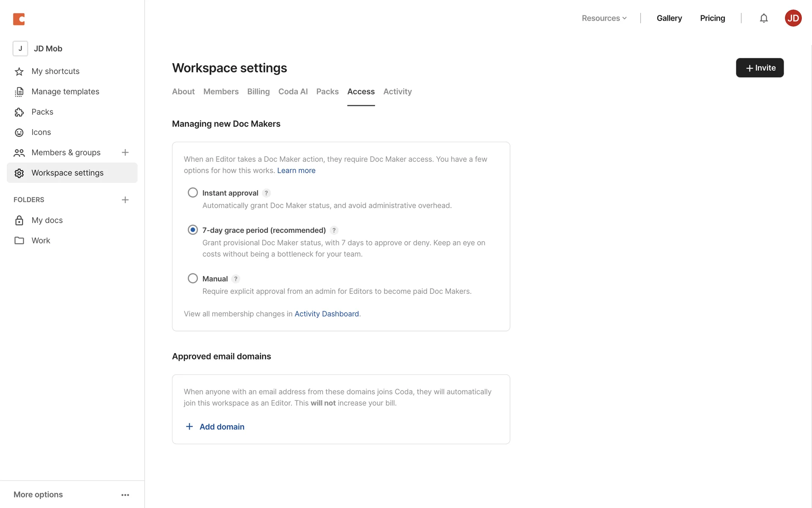Click the plus icon next to Members & groups
This screenshot has width=812, height=508.
(x=125, y=152)
